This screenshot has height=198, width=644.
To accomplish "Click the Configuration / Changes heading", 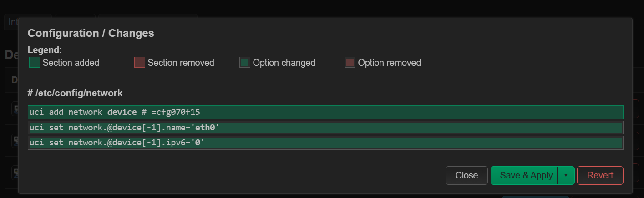I will coord(91,33).
